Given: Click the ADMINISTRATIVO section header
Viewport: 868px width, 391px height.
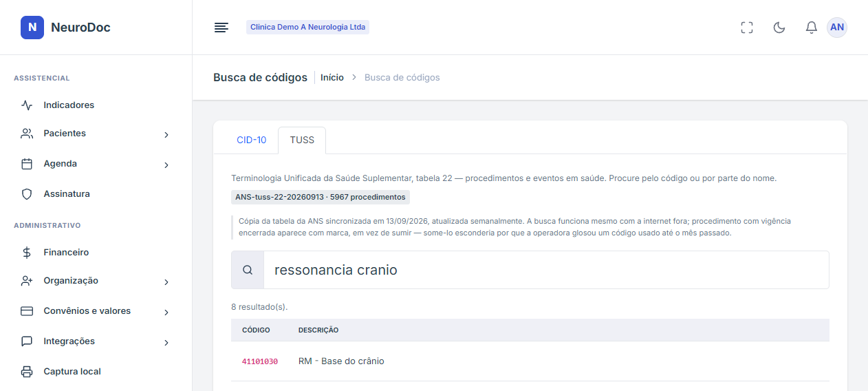Looking at the screenshot, I should (47, 226).
